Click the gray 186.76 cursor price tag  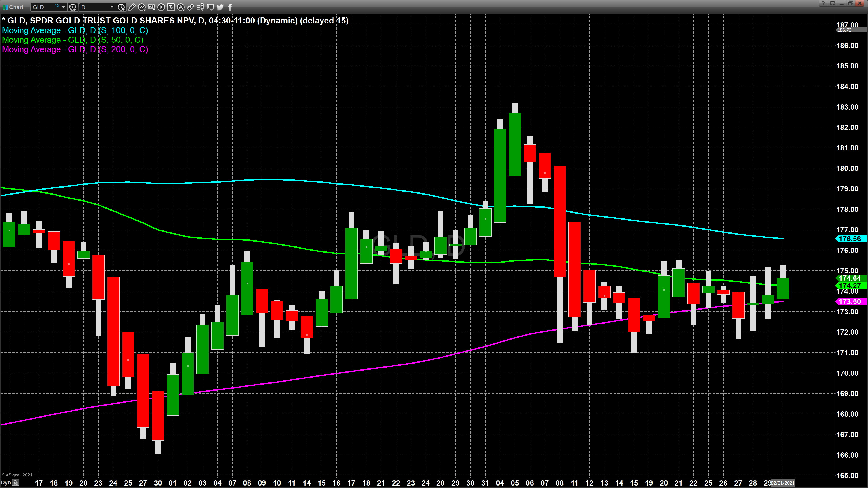click(851, 30)
